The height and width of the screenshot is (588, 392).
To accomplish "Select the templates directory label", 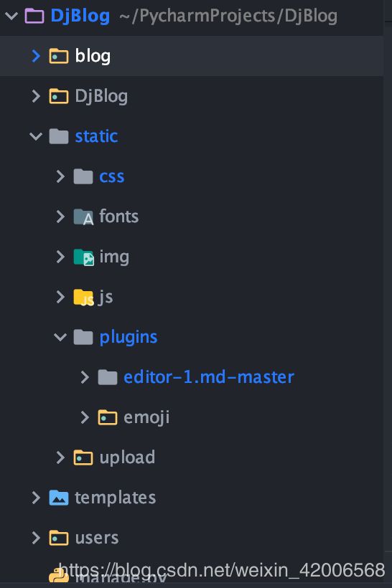I will pos(116,498).
